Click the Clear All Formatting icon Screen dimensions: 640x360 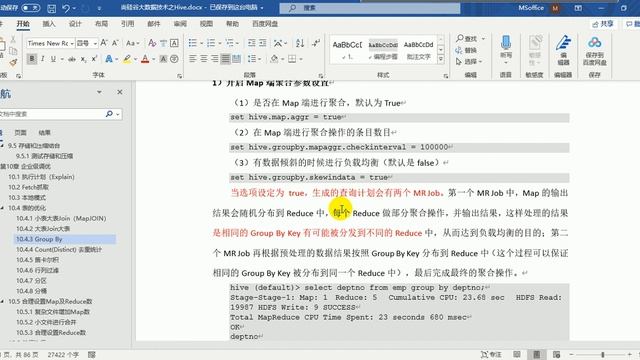pos(152,43)
